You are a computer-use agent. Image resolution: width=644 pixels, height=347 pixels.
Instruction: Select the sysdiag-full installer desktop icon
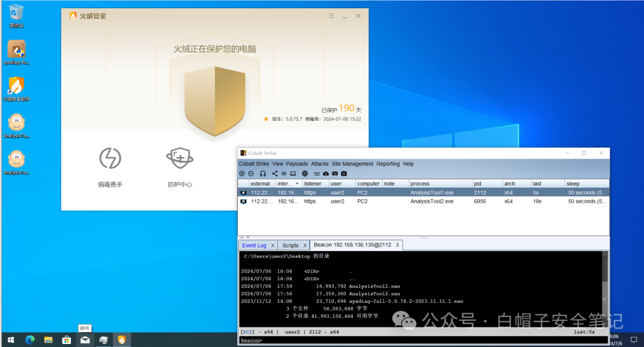[16, 52]
